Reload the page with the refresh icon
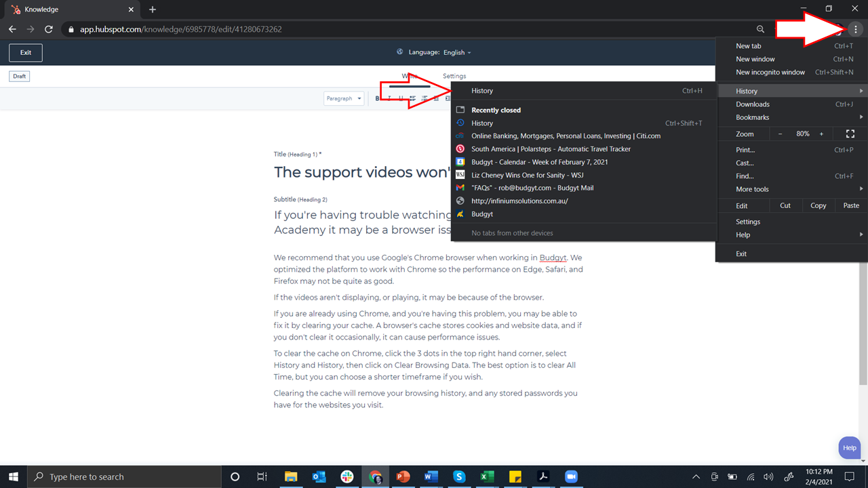This screenshot has height=488, width=868. coord(49,29)
